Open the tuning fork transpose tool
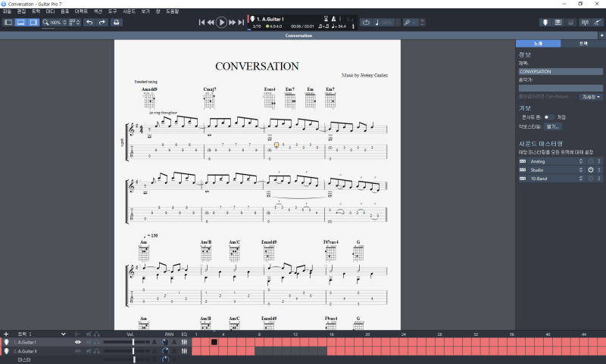606x364 pixels. click(x=407, y=23)
